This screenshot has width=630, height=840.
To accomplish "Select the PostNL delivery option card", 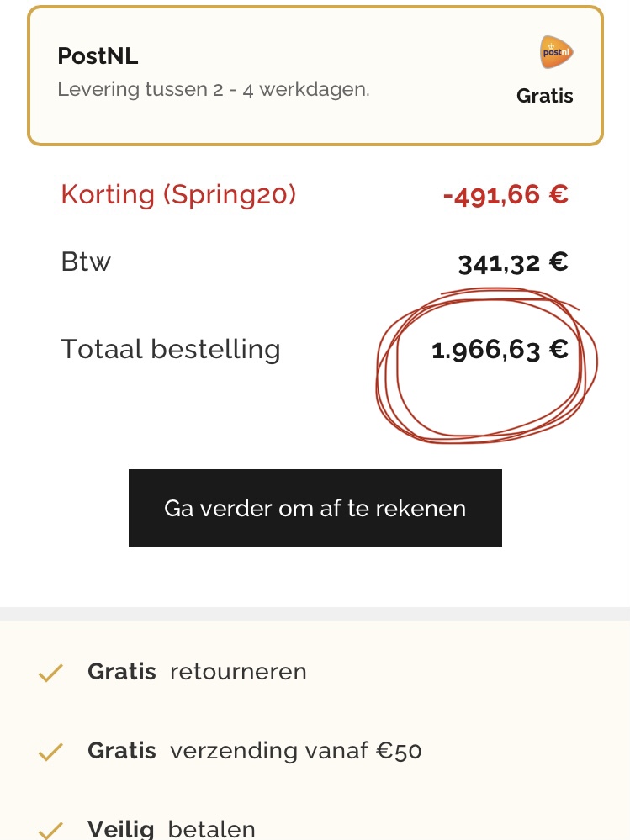I will coord(315,76).
